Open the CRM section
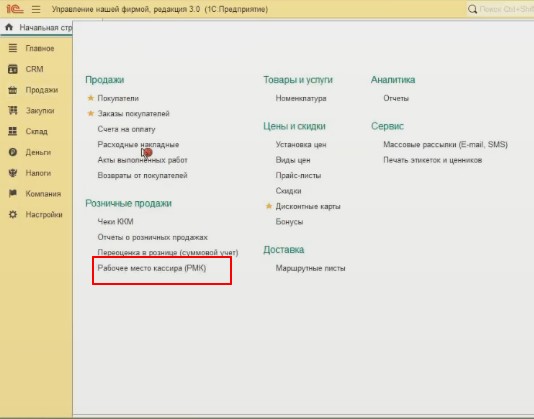This screenshot has width=534, height=419. pyautogui.click(x=34, y=69)
